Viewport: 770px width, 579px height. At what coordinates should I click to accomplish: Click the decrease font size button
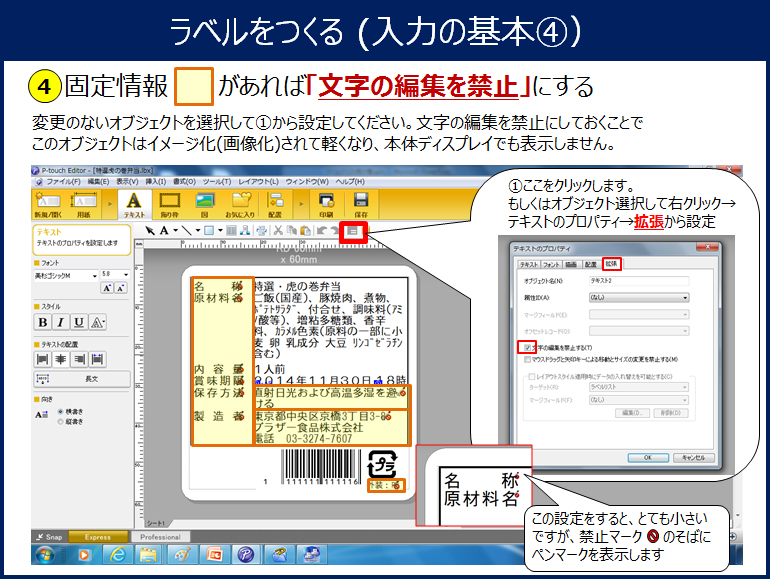121,288
